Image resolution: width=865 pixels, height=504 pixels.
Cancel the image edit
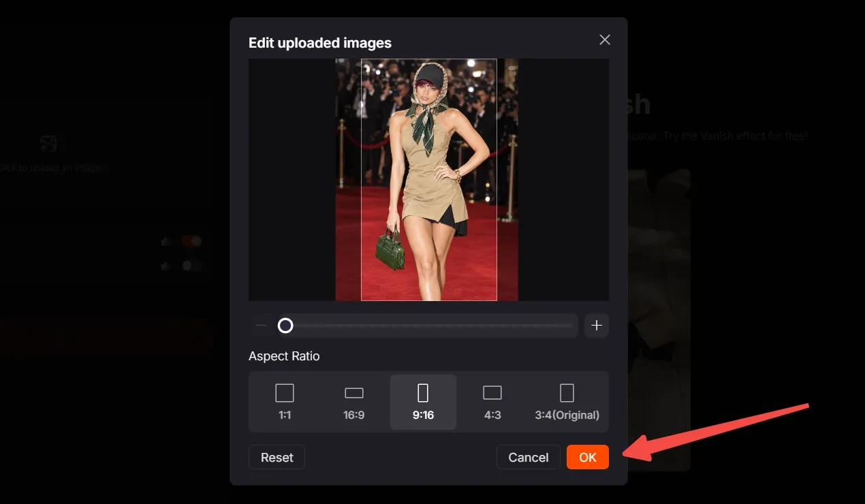pos(529,457)
